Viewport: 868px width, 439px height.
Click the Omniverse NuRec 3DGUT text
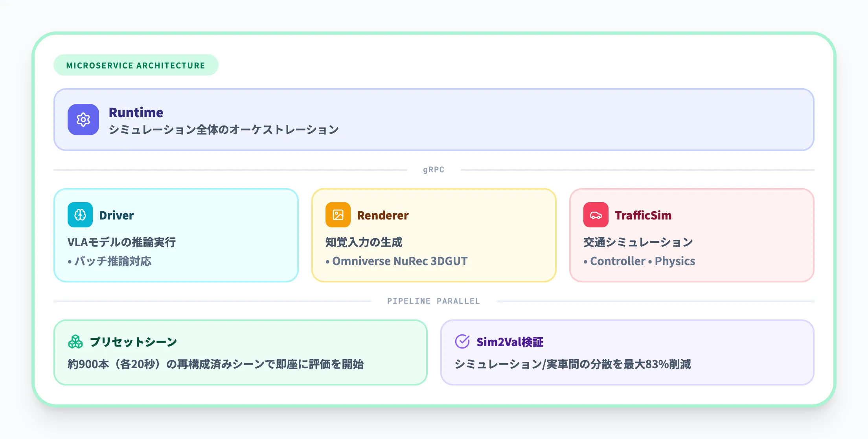point(399,261)
